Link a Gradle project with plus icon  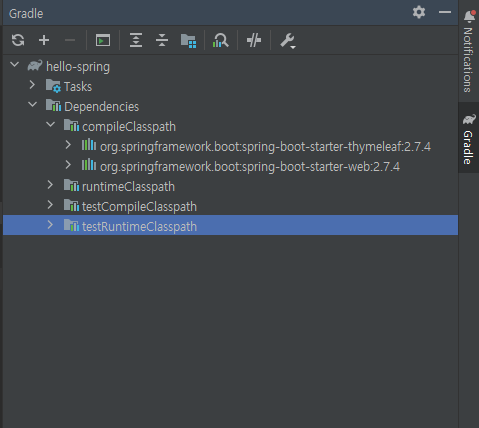tap(44, 40)
